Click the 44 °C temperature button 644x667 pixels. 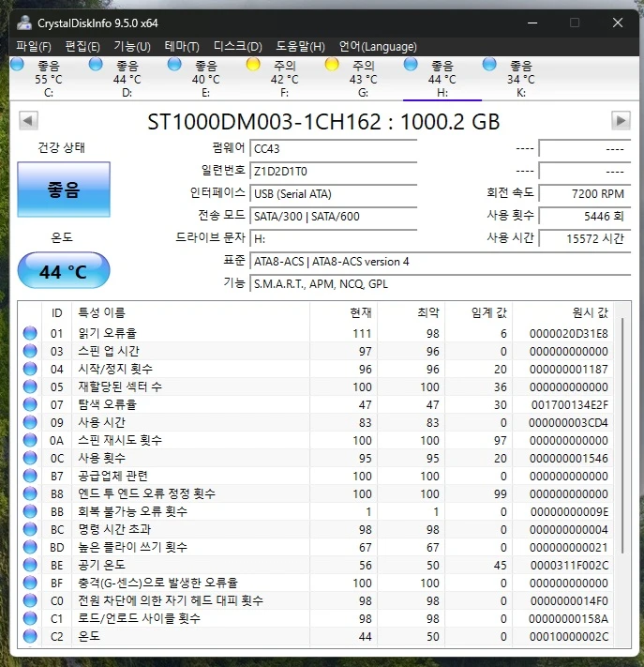click(x=64, y=270)
